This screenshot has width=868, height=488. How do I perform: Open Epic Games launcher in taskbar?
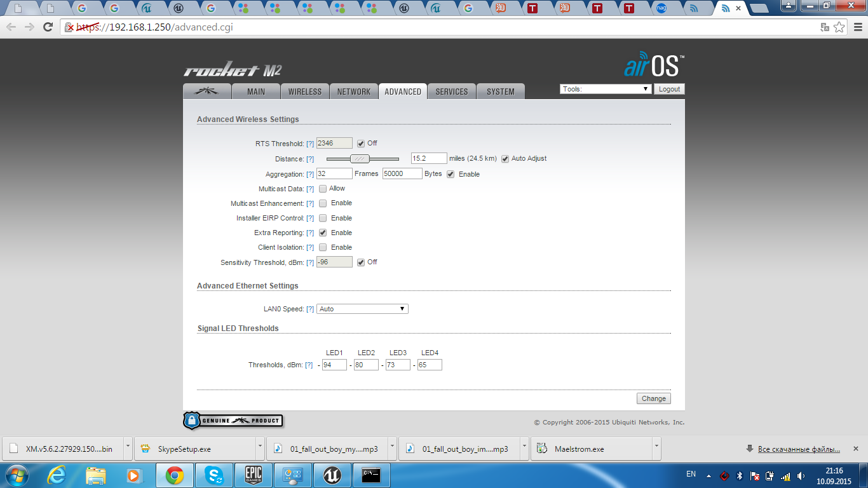point(254,475)
